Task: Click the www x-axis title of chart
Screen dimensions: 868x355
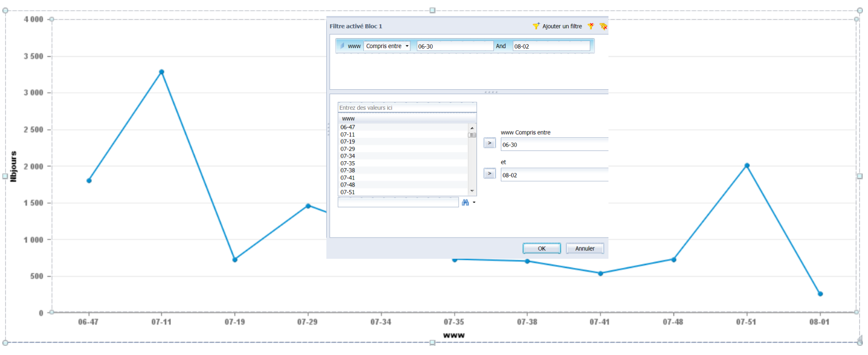Action: [x=454, y=335]
